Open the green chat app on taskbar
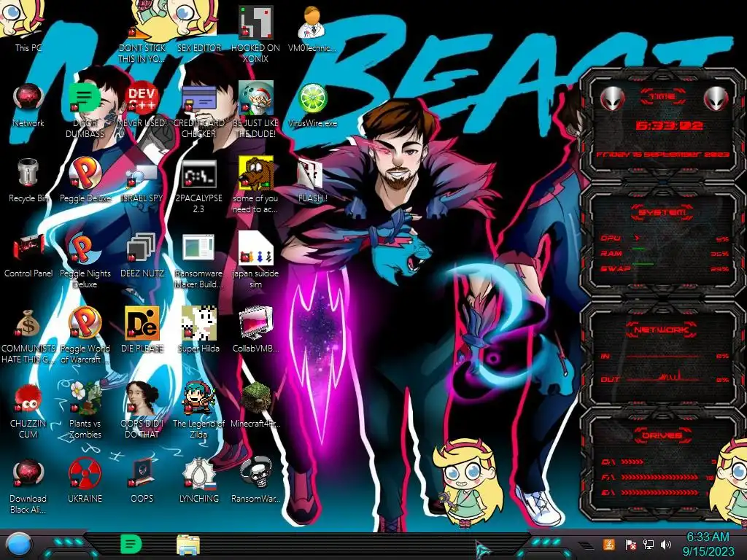This screenshot has height=560, width=747. pos(131,544)
